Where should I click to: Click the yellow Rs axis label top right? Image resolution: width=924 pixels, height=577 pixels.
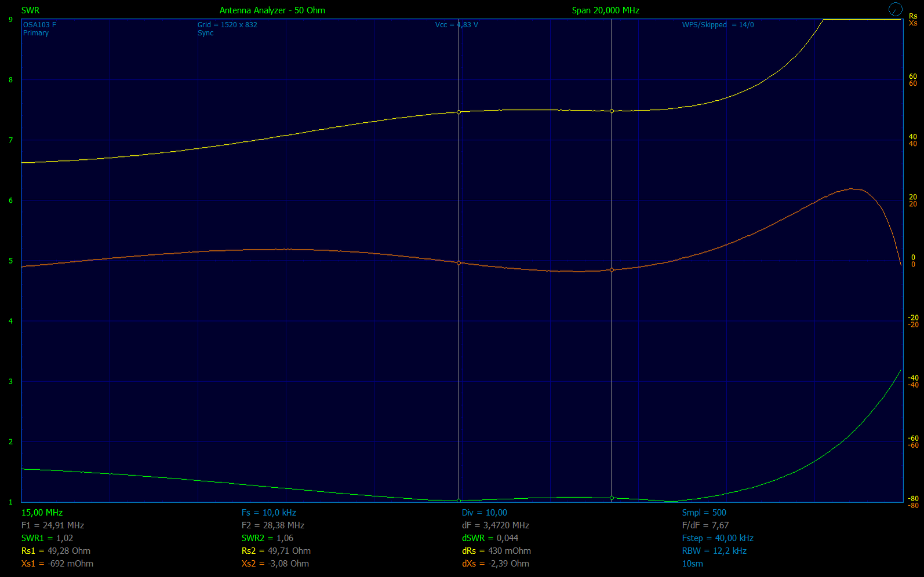coord(913,16)
